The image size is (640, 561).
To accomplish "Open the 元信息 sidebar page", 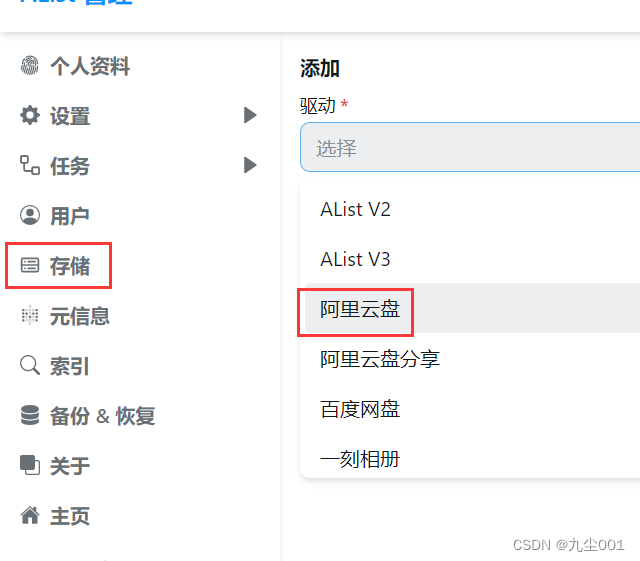I will [80, 316].
